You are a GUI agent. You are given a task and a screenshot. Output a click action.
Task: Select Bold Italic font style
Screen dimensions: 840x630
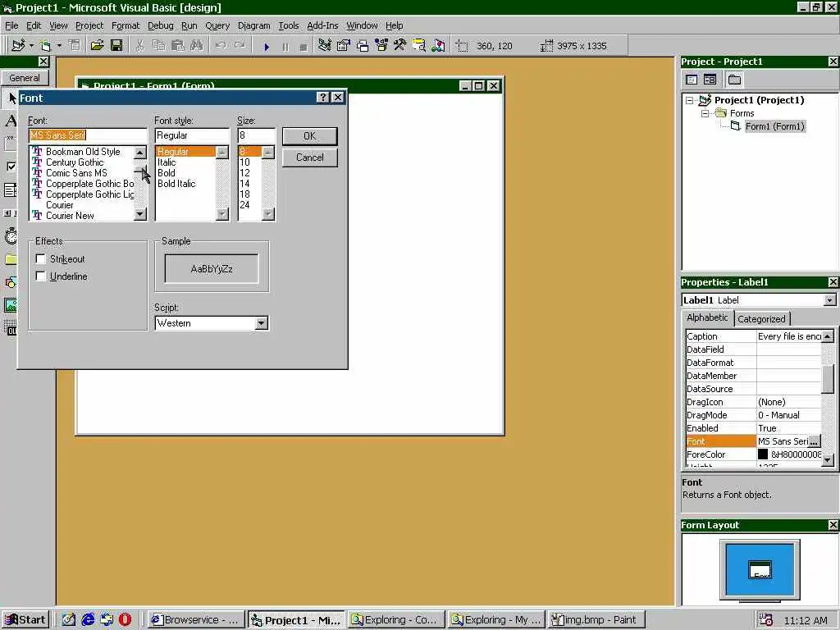click(x=176, y=184)
